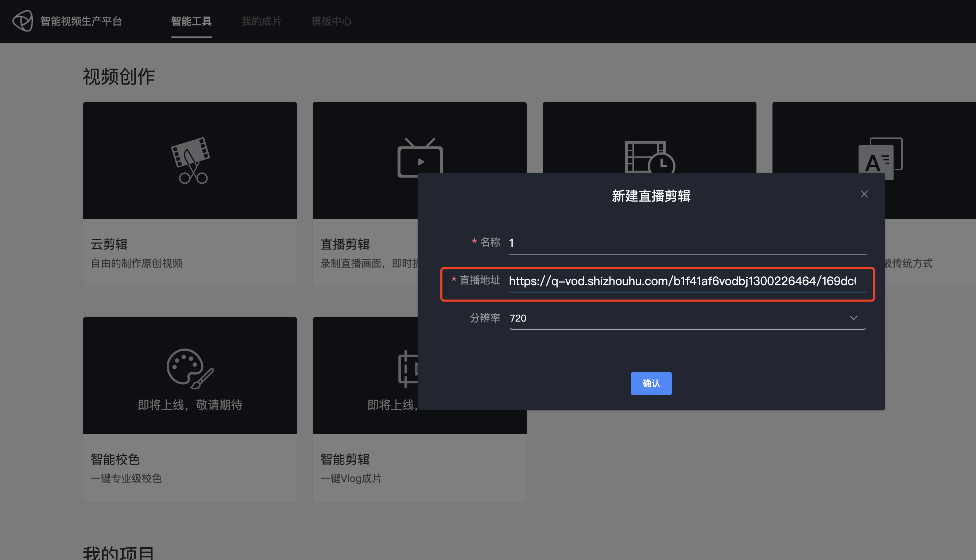Confirm with the 确认 button
Screen dimensions: 976x560
click(651, 384)
